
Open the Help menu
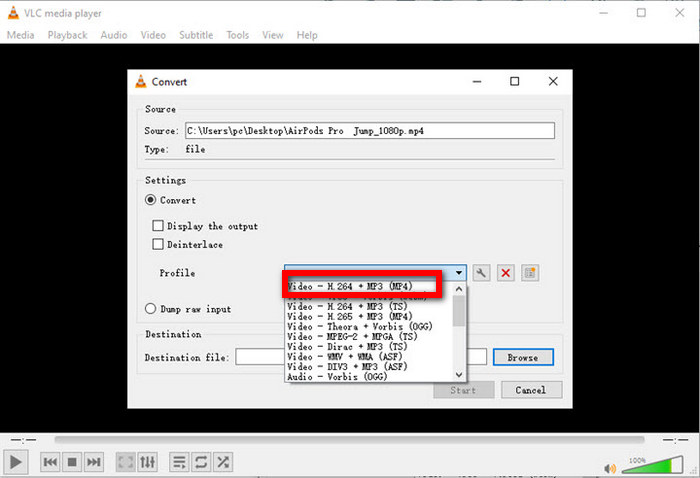coord(307,35)
